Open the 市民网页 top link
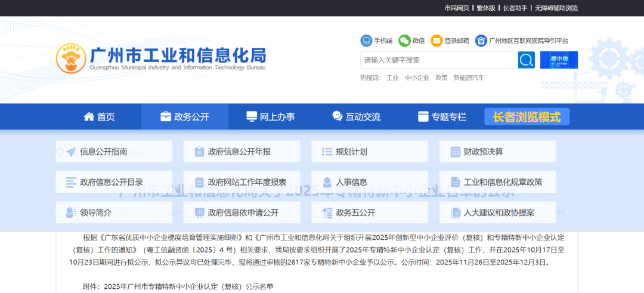 click(457, 8)
